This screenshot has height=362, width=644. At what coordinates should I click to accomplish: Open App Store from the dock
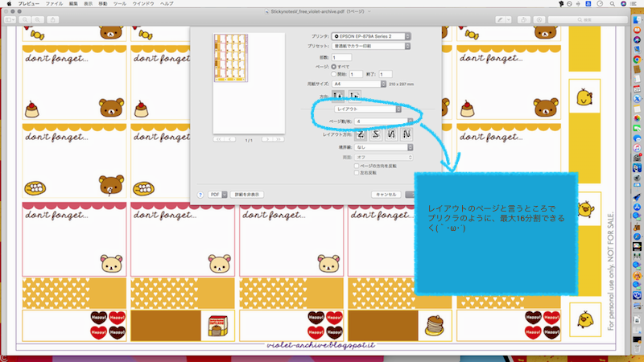coord(637,208)
